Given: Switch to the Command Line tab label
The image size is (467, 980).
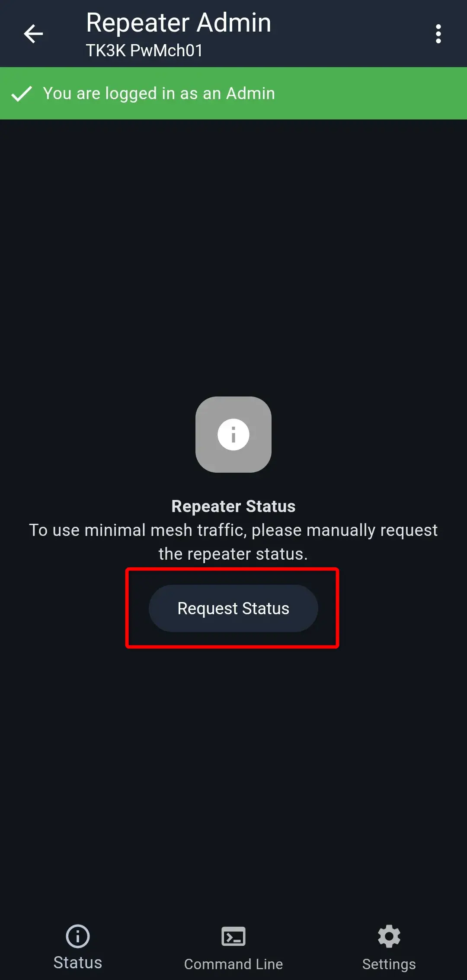Looking at the screenshot, I should click(233, 964).
